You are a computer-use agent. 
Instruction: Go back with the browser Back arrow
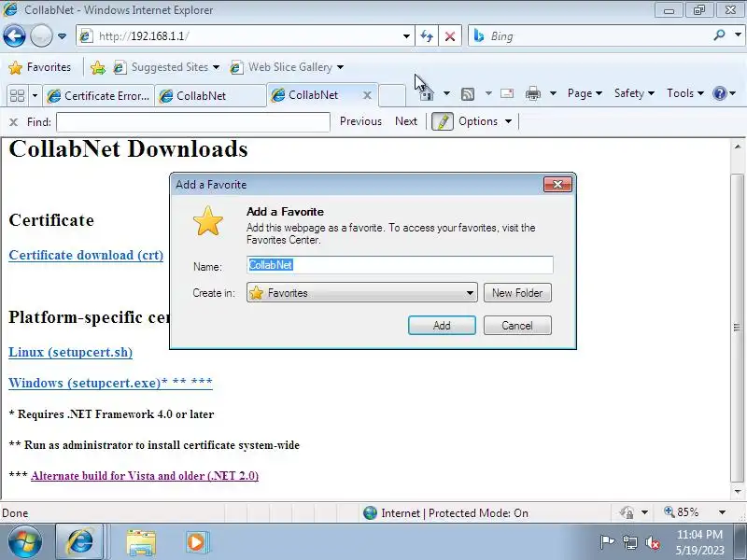tap(14, 35)
